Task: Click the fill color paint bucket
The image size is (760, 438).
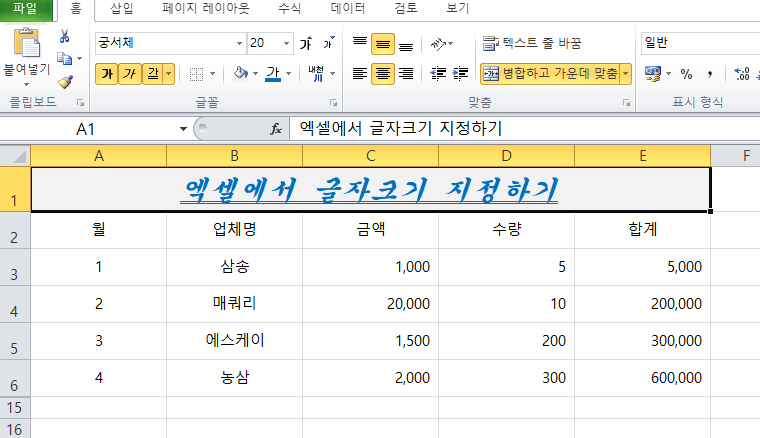Action: (x=240, y=73)
